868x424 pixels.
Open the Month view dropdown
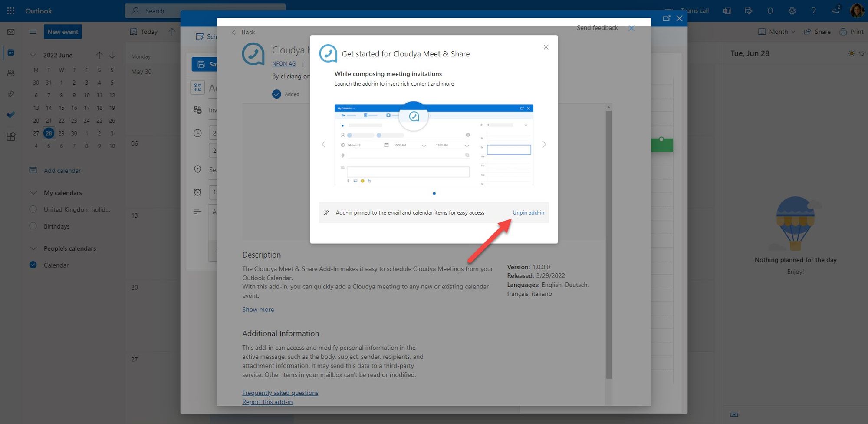coord(777,32)
